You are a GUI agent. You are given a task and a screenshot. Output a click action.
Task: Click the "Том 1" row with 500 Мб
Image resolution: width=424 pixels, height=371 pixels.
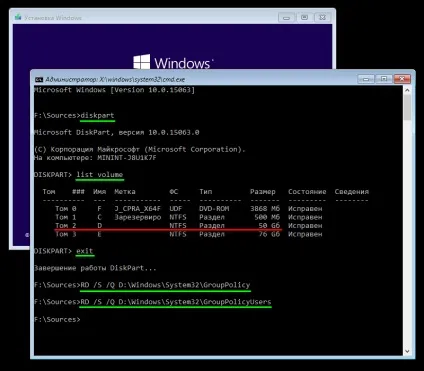point(189,217)
